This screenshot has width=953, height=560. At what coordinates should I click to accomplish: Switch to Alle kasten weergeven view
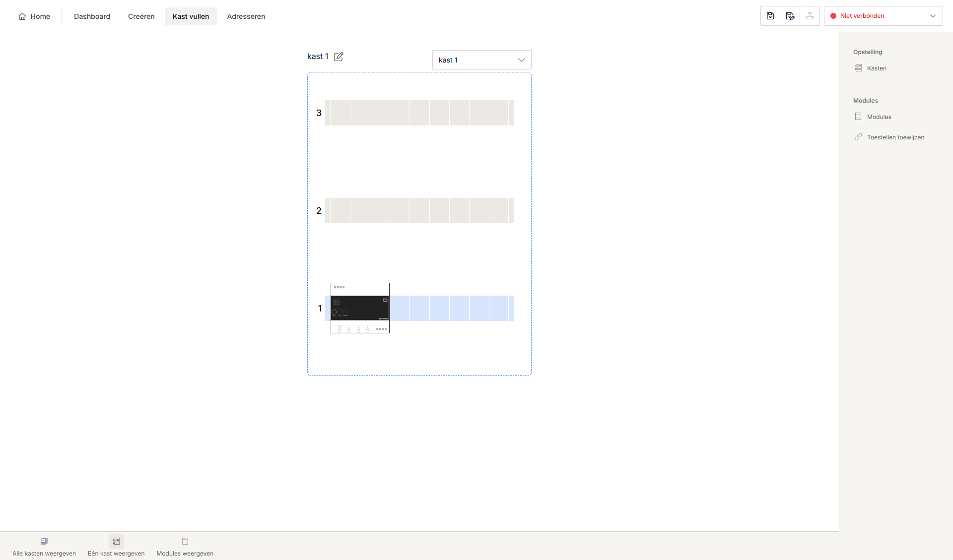point(44,547)
